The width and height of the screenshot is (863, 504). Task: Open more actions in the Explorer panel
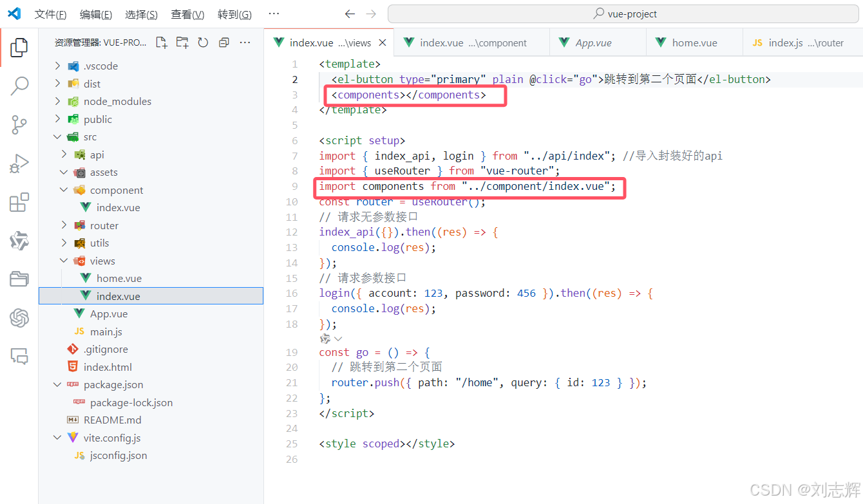(x=244, y=41)
